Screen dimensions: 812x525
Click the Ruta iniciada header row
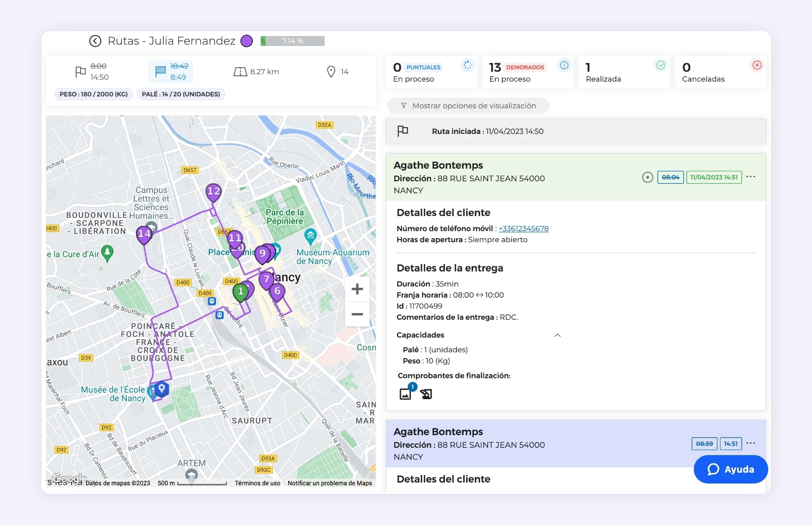(575, 131)
